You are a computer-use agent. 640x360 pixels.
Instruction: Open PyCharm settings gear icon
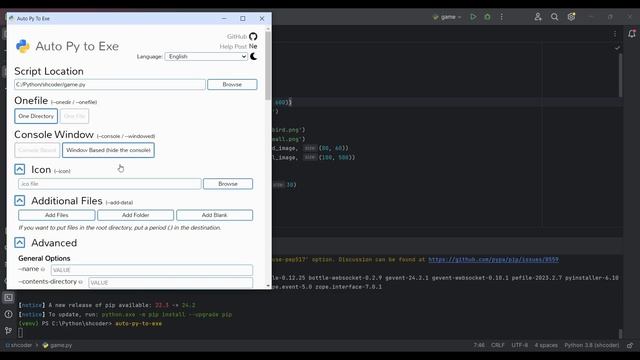pyautogui.click(x=571, y=17)
